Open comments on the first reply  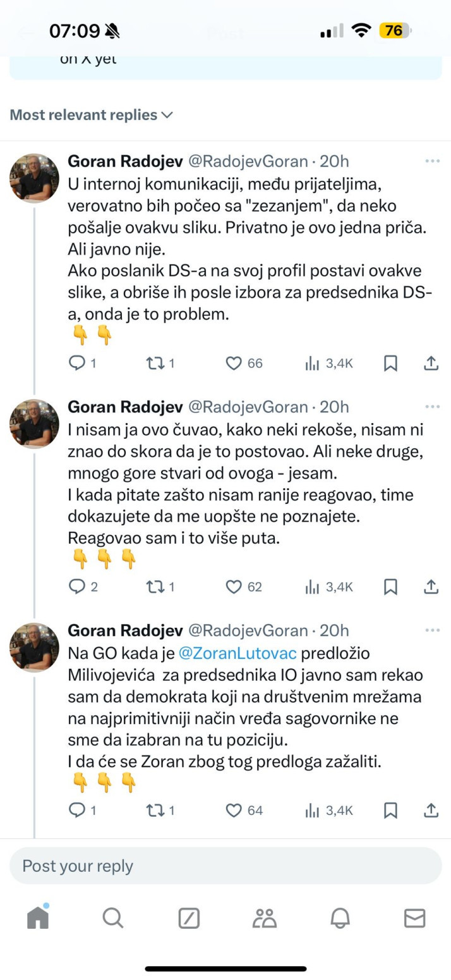(x=77, y=363)
